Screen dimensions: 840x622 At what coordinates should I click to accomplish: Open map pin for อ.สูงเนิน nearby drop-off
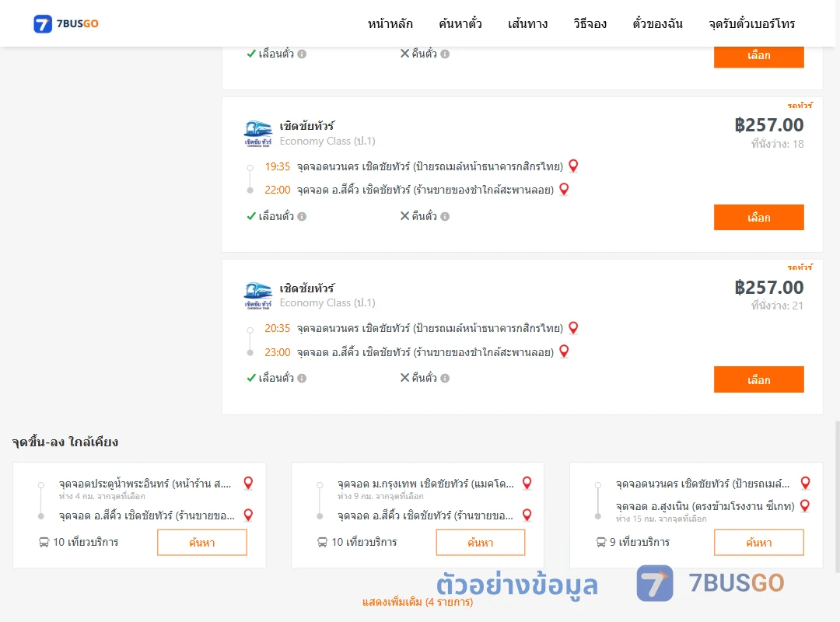point(805,505)
